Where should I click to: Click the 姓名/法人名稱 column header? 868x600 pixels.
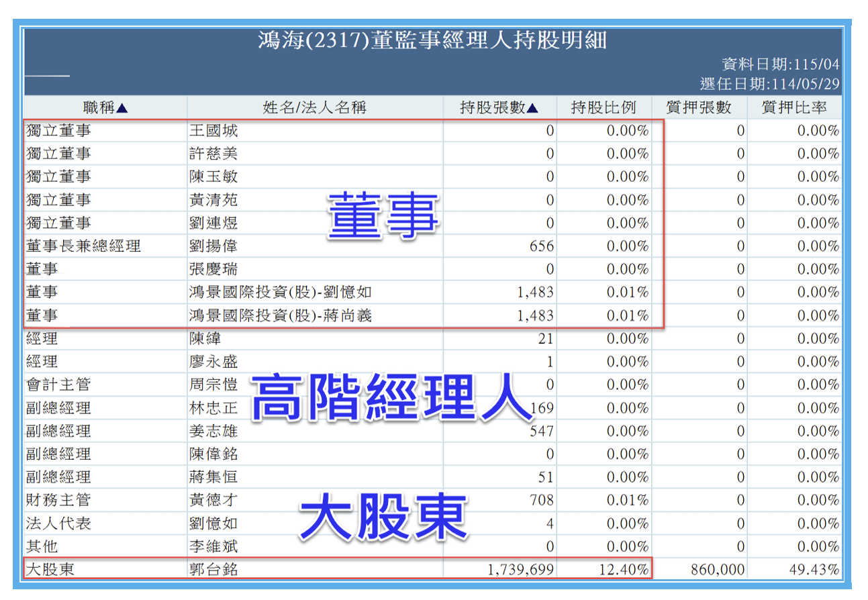point(315,107)
